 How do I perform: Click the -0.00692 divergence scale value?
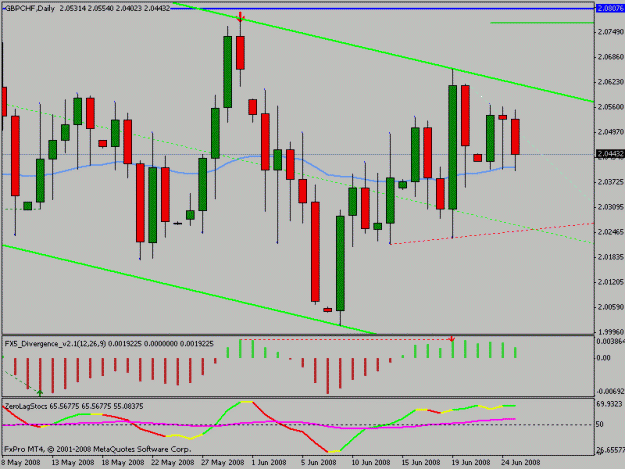point(610,392)
